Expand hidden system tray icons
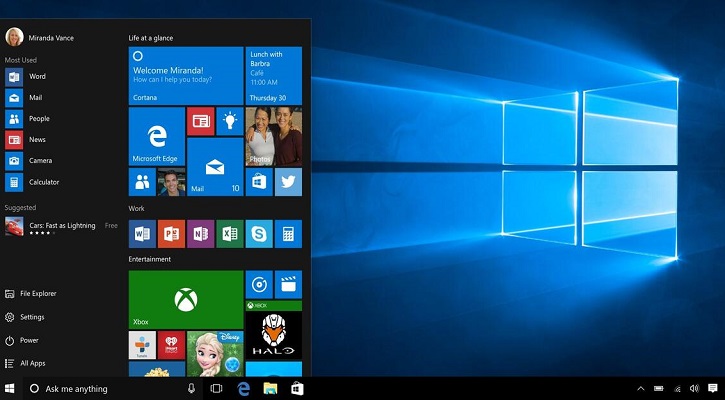This screenshot has width=725, height=400. [641, 388]
